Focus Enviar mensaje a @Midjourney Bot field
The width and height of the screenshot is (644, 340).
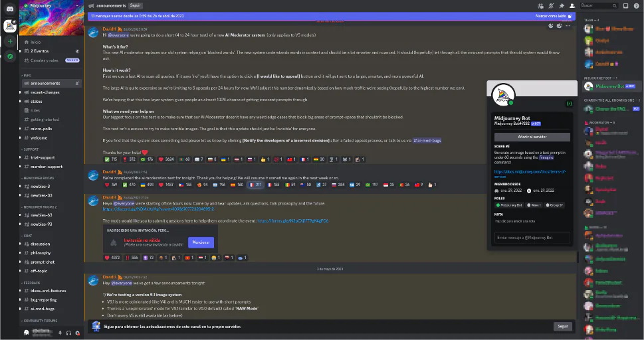tap(532, 237)
